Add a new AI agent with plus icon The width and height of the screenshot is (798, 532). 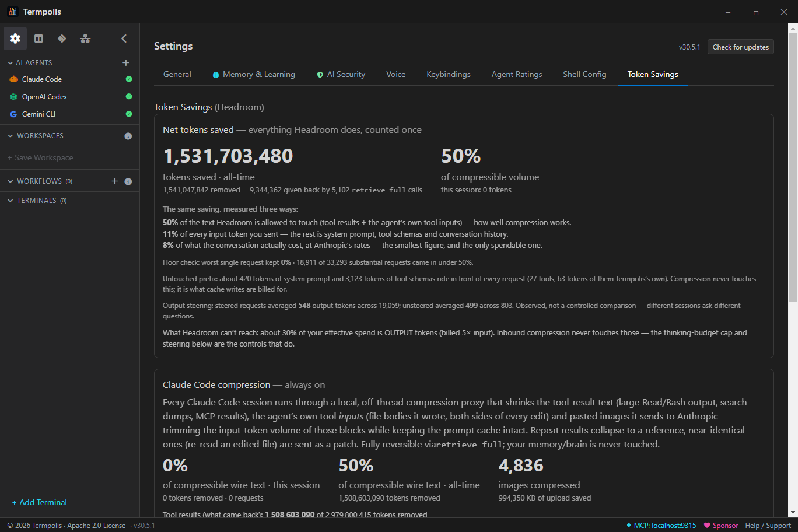tap(126, 63)
